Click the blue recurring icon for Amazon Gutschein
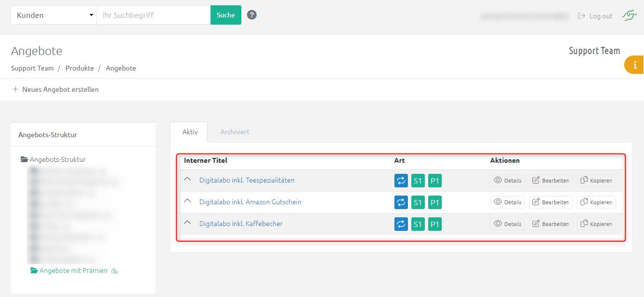 tap(401, 202)
